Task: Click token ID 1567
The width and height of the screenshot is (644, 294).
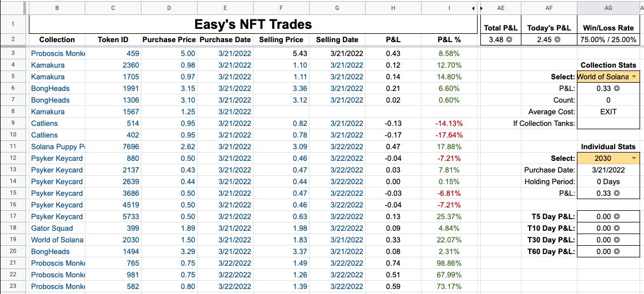Action: tap(113, 111)
